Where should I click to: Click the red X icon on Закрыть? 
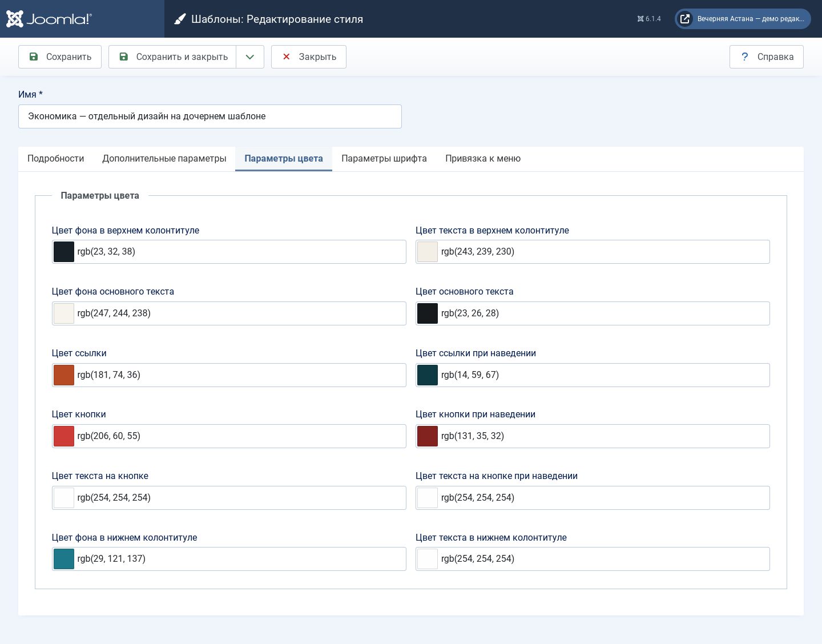pos(287,57)
